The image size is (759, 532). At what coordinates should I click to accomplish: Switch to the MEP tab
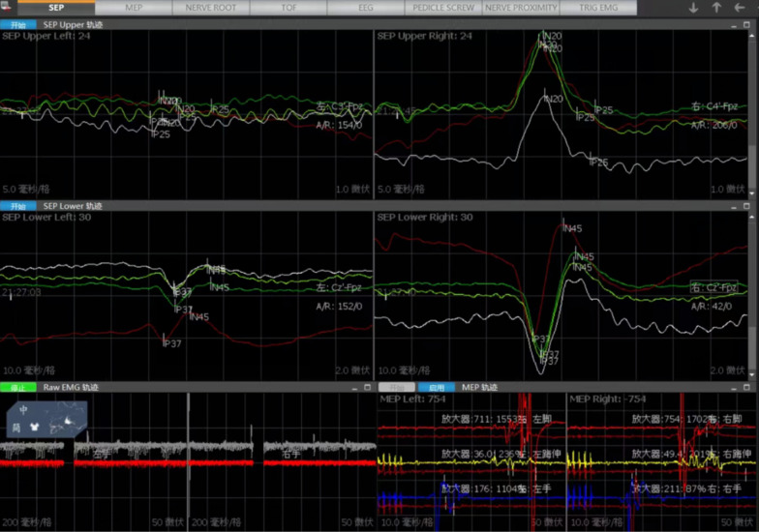(134, 7)
